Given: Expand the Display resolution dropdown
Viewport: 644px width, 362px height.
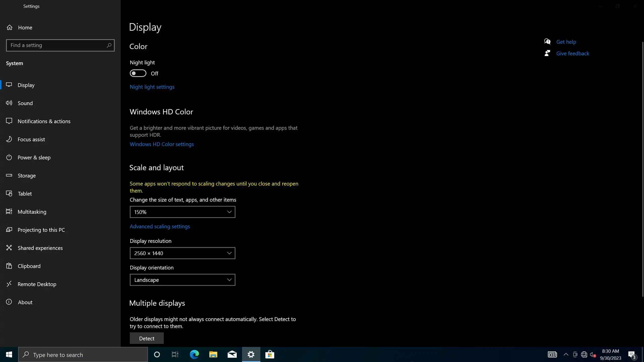Looking at the screenshot, I should pos(182,253).
